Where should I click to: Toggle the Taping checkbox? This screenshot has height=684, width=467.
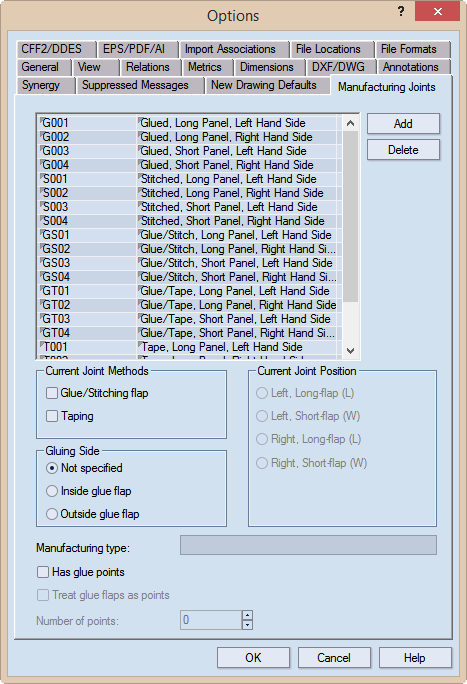point(52,416)
